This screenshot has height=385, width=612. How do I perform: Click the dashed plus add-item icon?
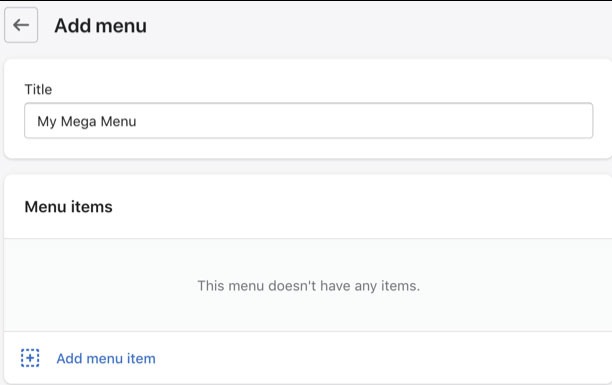[x=30, y=358]
